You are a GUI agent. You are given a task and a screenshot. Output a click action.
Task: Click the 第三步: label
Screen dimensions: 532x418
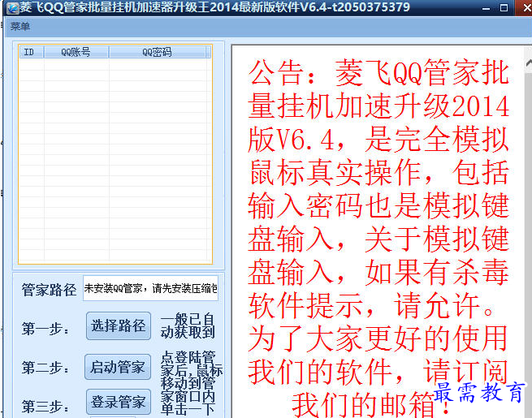point(45,406)
